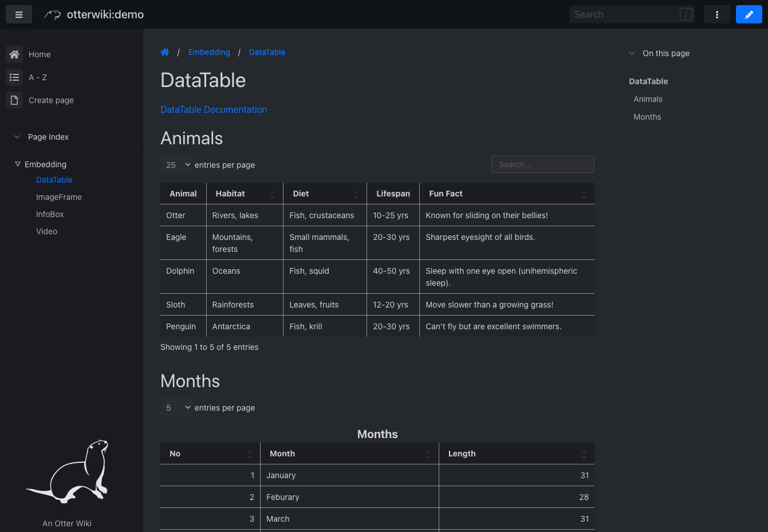Open ImageFrame page in the page index
The image size is (768, 532).
pos(59,197)
